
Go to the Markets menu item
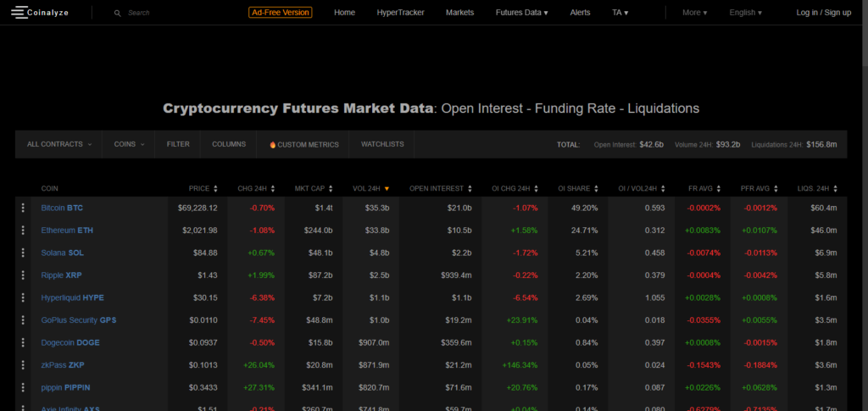tap(459, 13)
